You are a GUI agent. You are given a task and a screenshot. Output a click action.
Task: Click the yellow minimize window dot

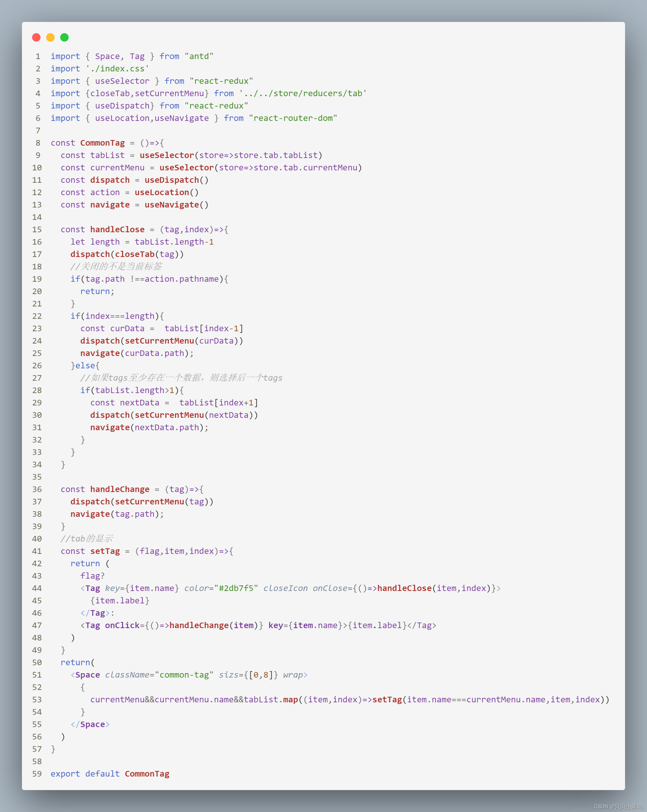tap(50, 37)
